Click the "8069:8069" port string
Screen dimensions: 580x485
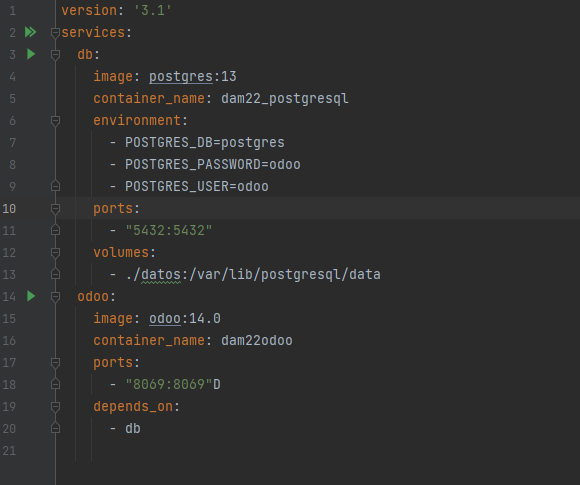(169, 384)
